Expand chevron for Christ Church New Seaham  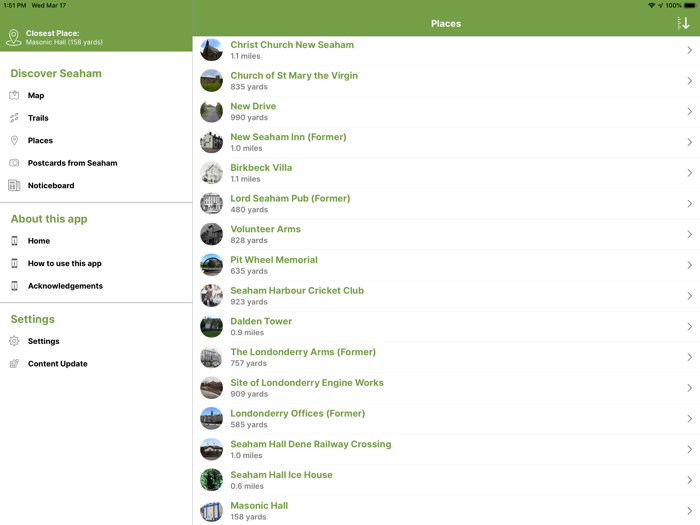(690, 50)
